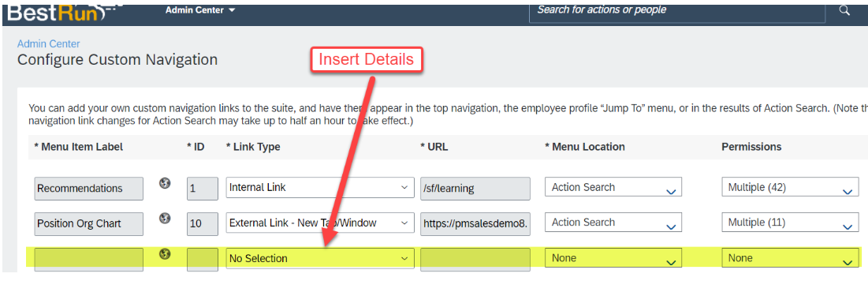
Task: Click the Admin Center breadcrumb link
Action: click(49, 43)
